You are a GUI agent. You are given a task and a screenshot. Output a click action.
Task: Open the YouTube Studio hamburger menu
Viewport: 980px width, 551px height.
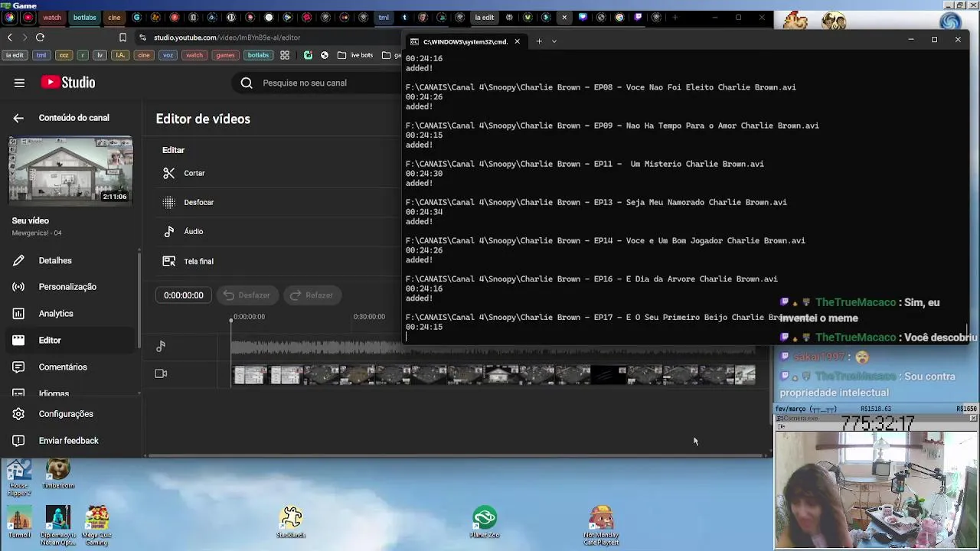pyautogui.click(x=19, y=83)
